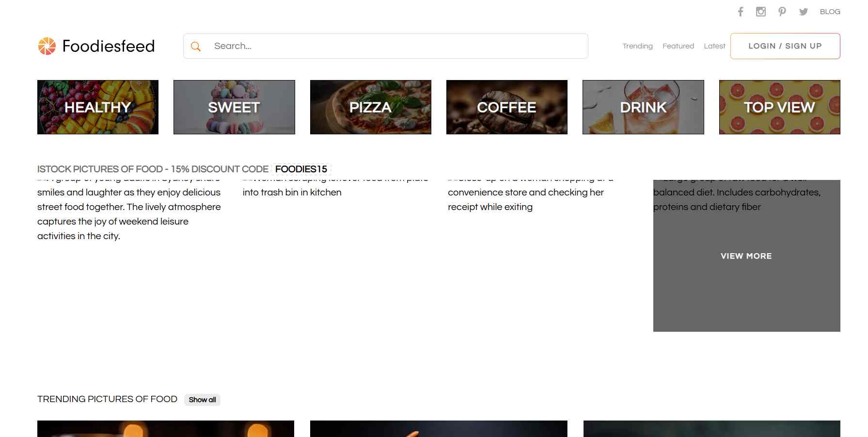Click the orange search magnifier icon

coord(196,46)
